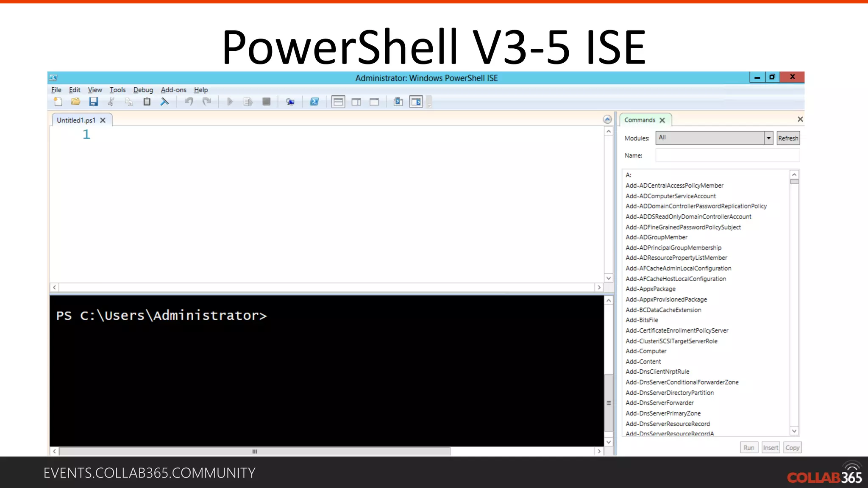This screenshot has height=488, width=868.
Task: Open the File menu
Action: pos(56,90)
